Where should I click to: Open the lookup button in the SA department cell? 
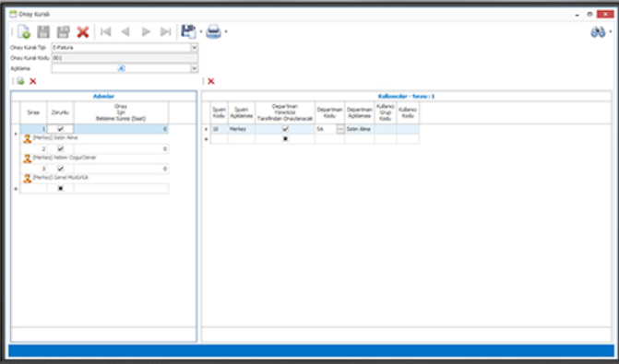coord(340,129)
